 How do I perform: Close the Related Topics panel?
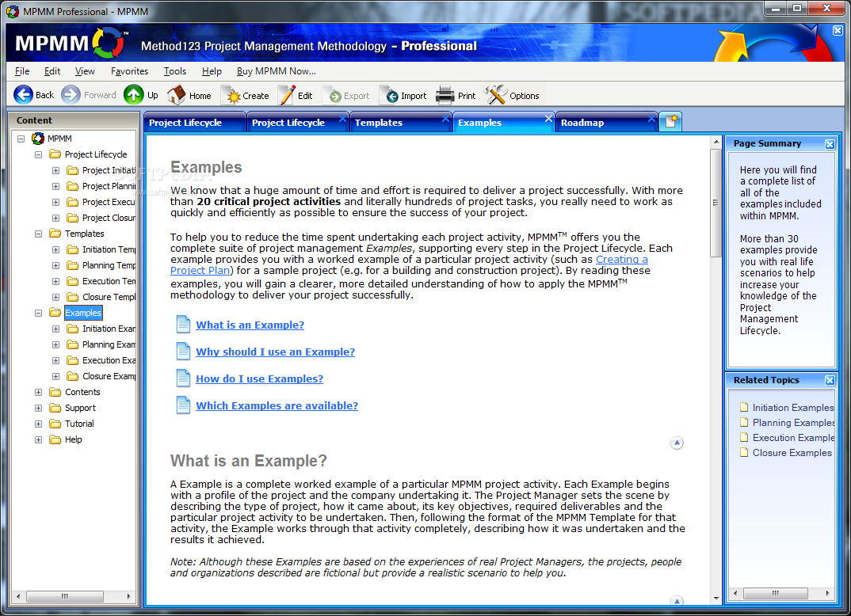[x=830, y=380]
